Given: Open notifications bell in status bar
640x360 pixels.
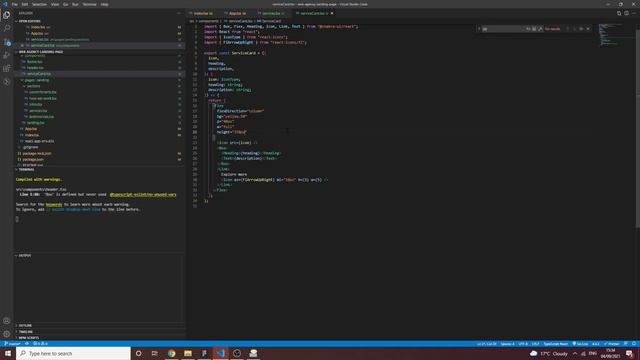Looking at the screenshot, I should (634, 344).
